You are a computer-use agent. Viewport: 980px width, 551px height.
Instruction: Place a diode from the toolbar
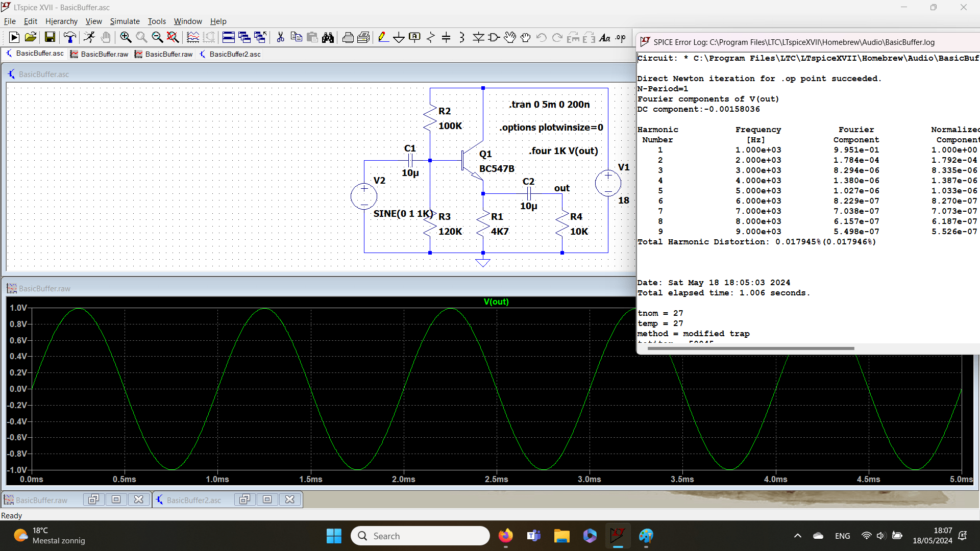point(478,37)
